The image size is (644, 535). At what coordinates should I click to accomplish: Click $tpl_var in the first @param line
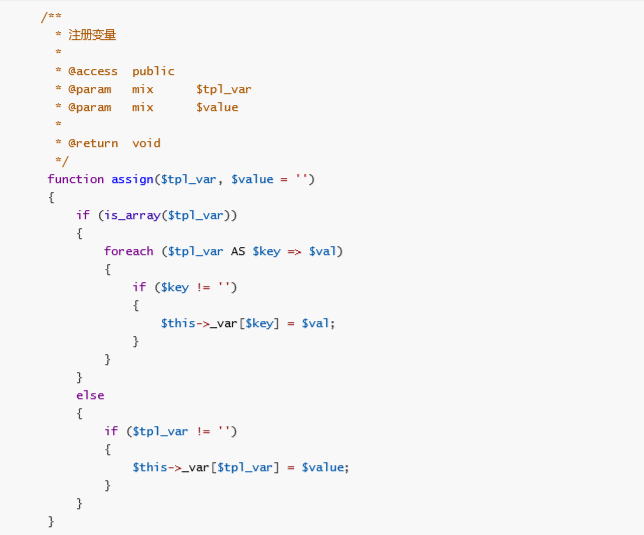(x=224, y=89)
